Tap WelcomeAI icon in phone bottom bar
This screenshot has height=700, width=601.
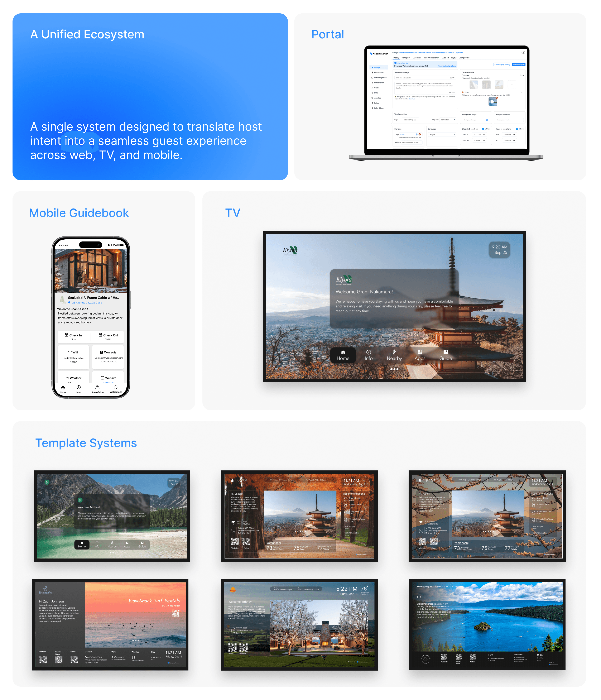point(116,387)
